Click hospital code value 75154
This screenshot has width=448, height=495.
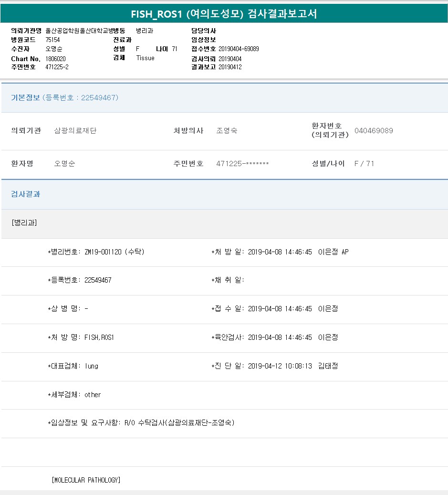(52, 40)
